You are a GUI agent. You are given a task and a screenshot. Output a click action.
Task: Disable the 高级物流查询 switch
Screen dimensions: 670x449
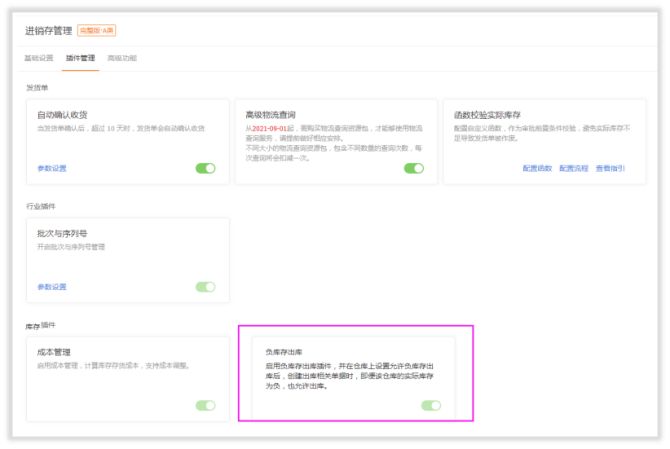[413, 168]
